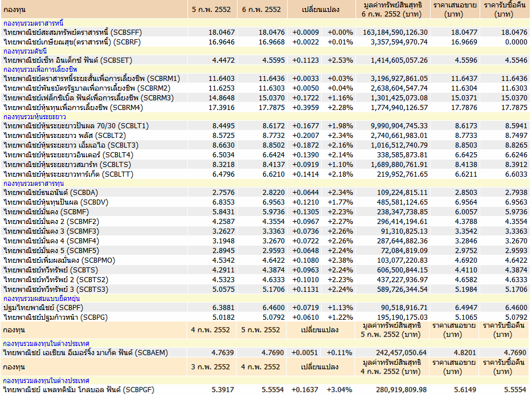Click the SCBPMO fund name

[59, 260]
